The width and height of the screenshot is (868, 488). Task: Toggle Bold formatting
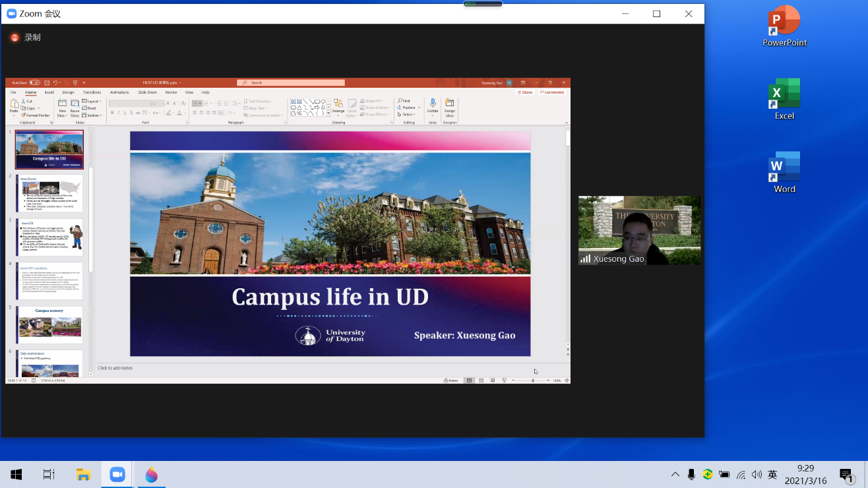(x=112, y=113)
